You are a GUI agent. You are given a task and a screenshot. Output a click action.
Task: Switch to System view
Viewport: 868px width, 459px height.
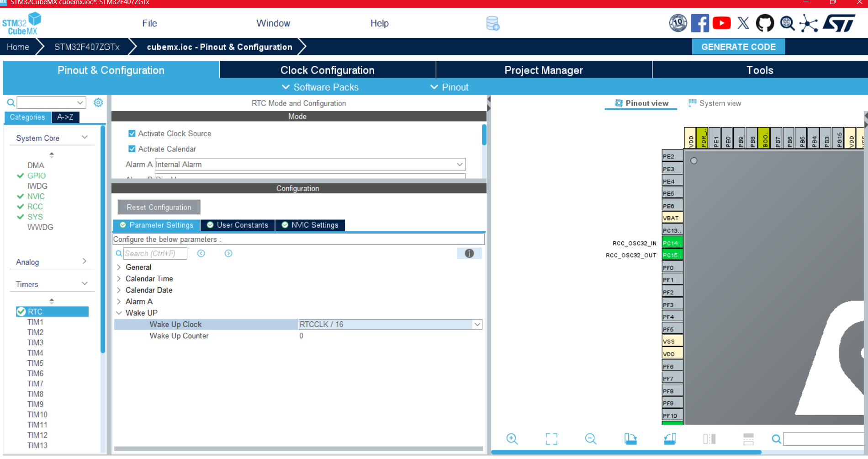(x=715, y=103)
